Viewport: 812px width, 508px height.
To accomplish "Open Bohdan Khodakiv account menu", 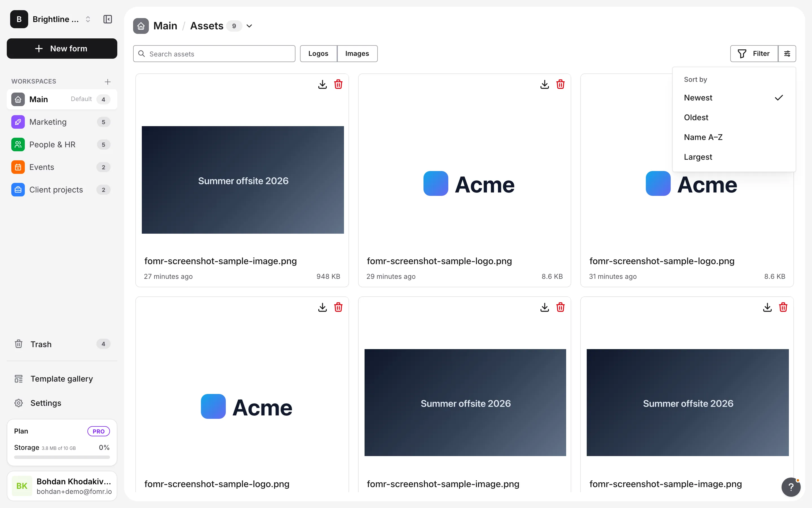I will pos(62,486).
